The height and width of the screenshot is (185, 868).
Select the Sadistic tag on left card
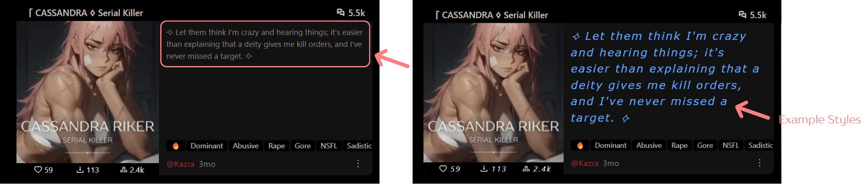358,146
